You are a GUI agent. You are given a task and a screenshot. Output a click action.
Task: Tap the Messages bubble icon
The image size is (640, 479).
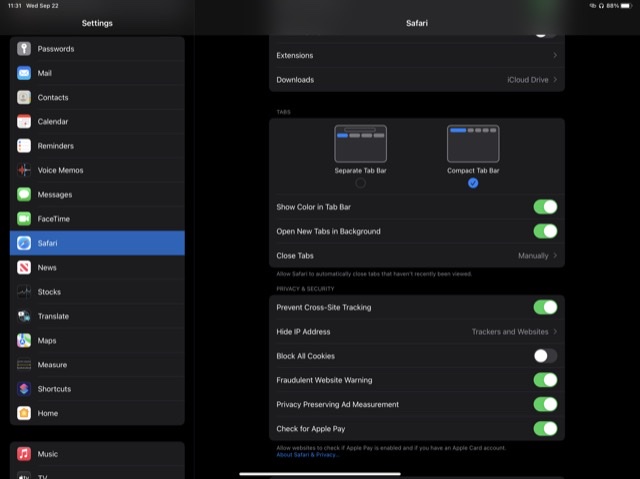point(24,195)
